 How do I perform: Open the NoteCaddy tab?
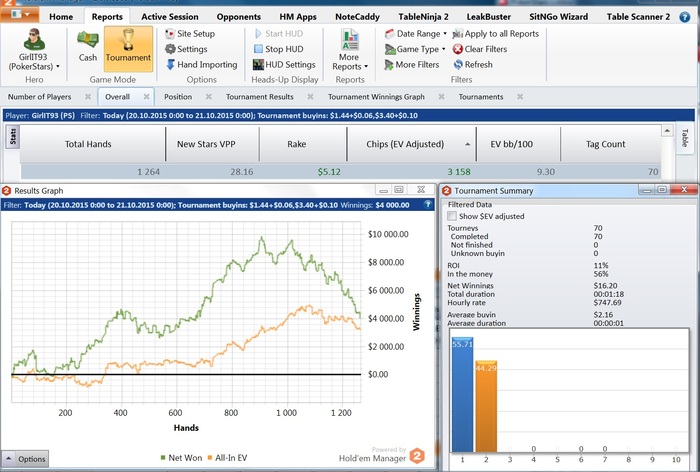click(x=357, y=17)
